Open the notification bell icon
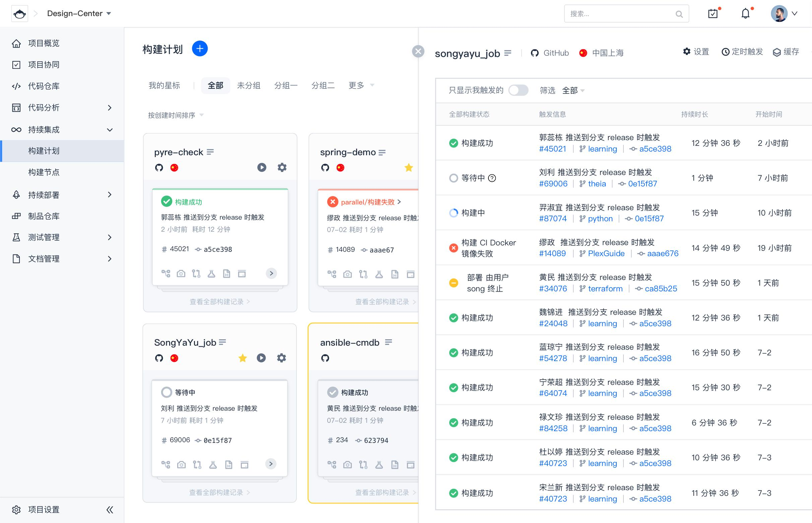Viewport: 812px width, 523px height. 745,14
